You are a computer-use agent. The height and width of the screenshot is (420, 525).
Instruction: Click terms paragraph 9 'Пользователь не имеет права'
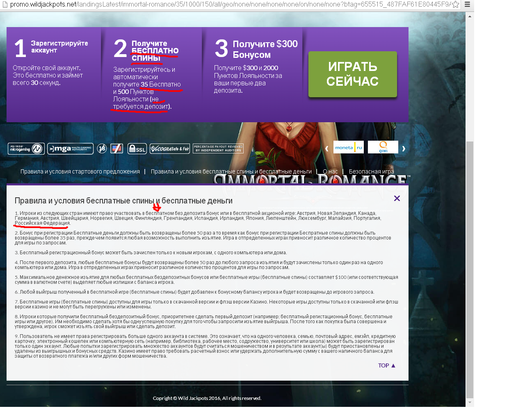[x=205, y=346]
